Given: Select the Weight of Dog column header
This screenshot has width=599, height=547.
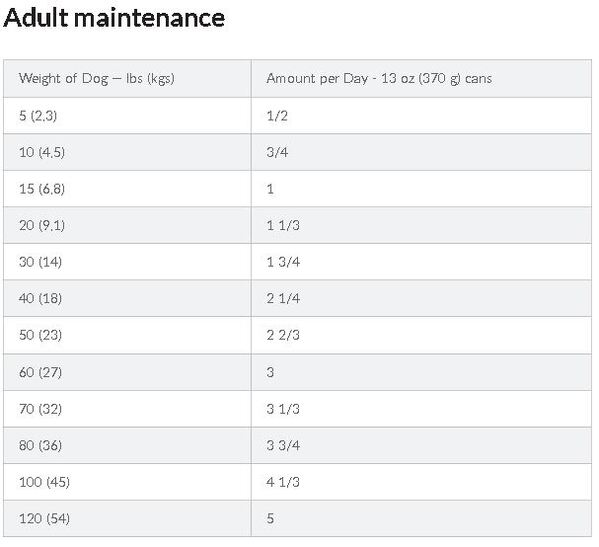Looking at the screenshot, I should pyautogui.click(x=127, y=78).
